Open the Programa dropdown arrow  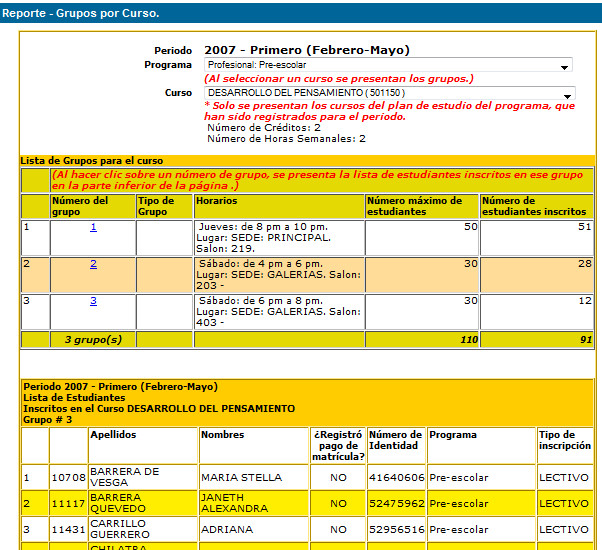[x=564, y=67]
